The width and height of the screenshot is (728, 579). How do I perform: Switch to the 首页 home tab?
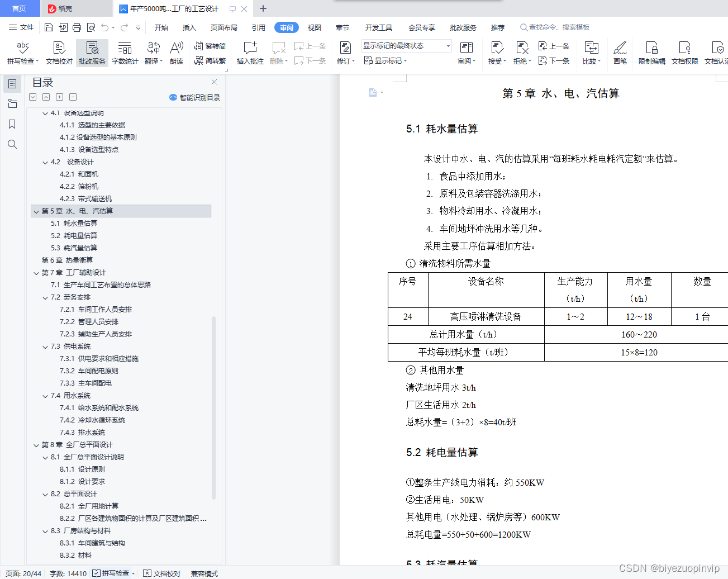20,8
